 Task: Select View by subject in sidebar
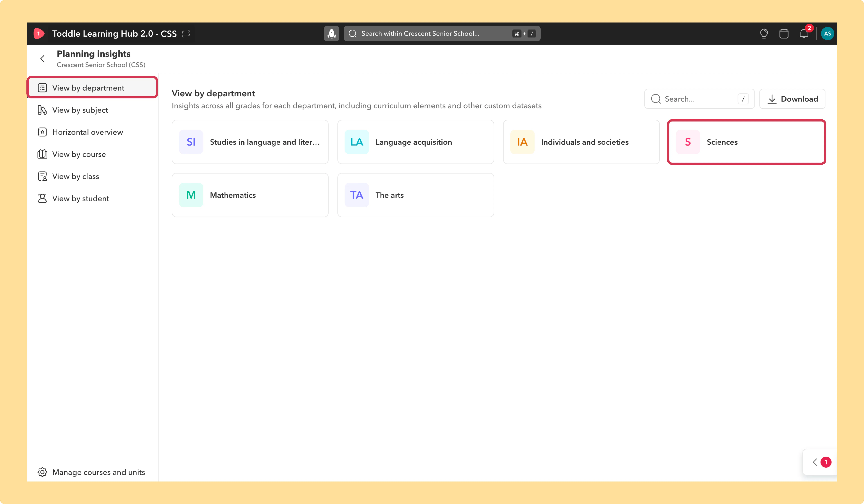pos(92,110)
